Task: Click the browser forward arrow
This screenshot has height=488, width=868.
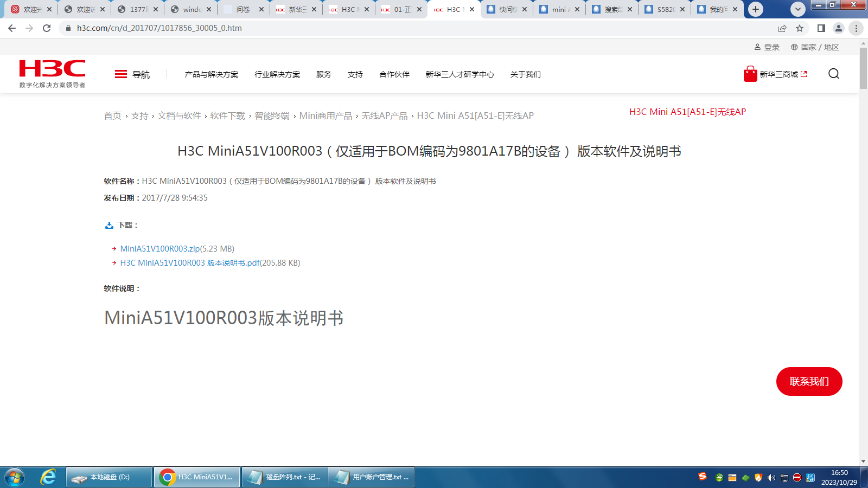Action: pos(29,28)
